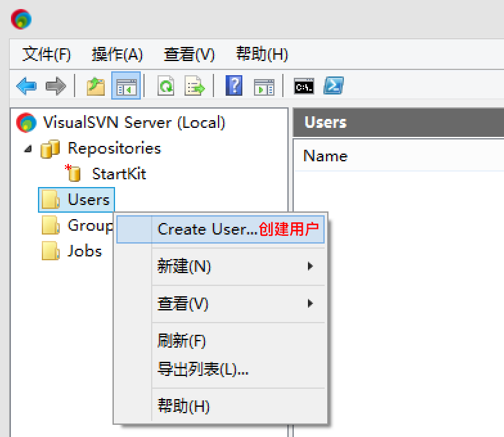Open PowerShell from the toolbar icon
Screen dimensions: 504x437
point(333,86)
